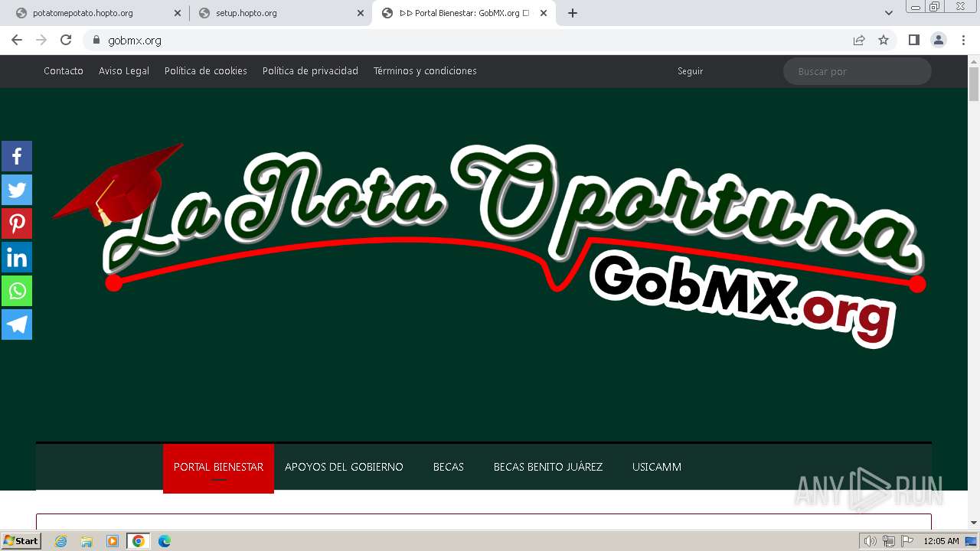Viewport: 980px width, 551px height.
Task: Share page via Pinterest icon
Action: point(17,223)
